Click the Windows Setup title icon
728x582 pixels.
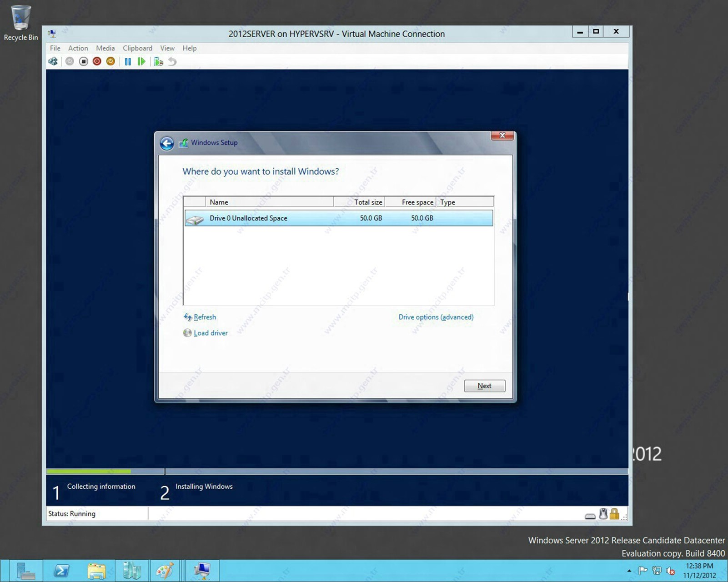tap(184, 143)
